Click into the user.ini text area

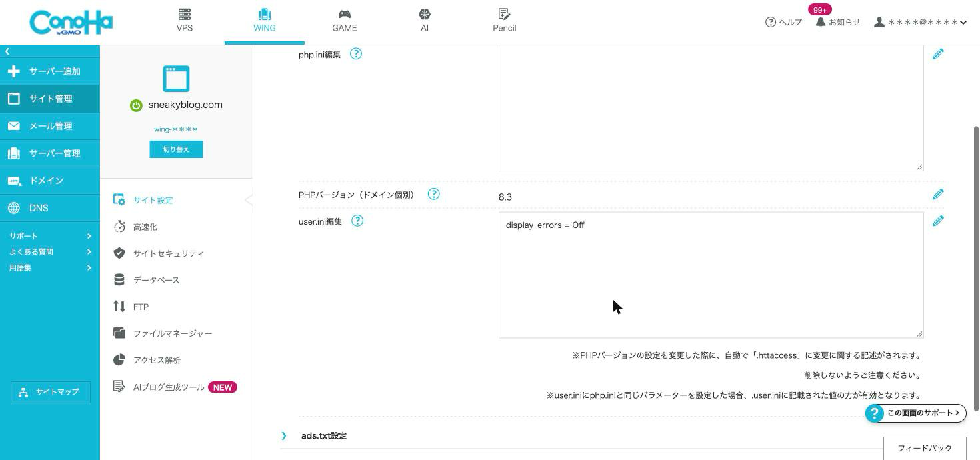click(711, 275)
